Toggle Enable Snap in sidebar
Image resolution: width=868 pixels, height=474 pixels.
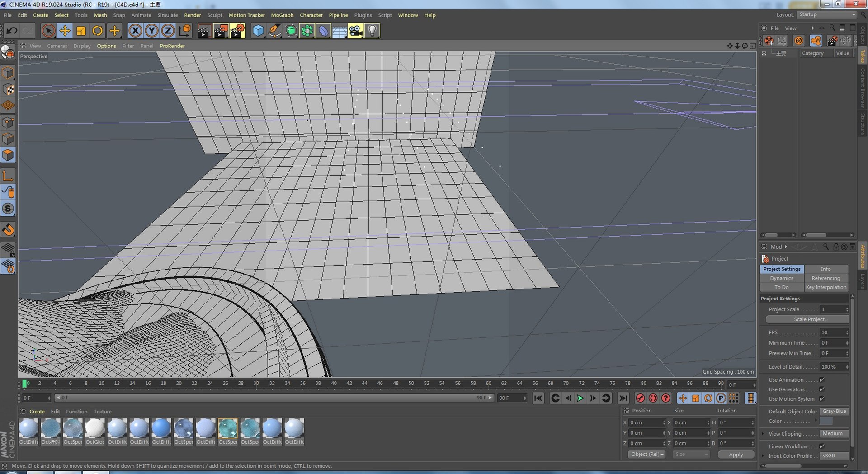tap(8, 230)
